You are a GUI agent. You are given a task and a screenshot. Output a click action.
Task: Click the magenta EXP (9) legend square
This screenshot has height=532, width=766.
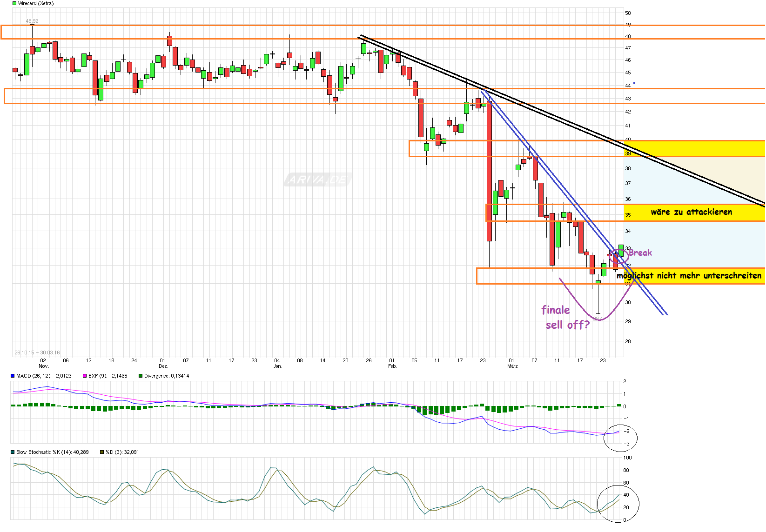coord(84,375)
